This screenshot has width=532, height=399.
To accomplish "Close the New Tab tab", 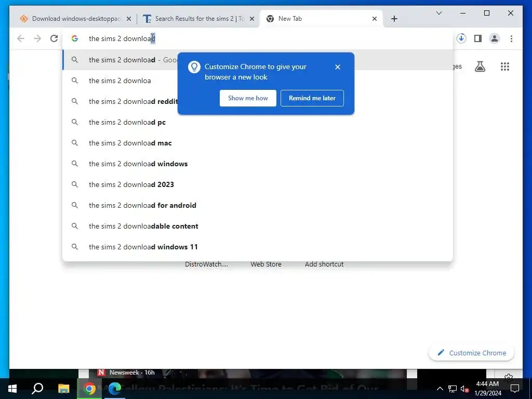I will (374, 19).
